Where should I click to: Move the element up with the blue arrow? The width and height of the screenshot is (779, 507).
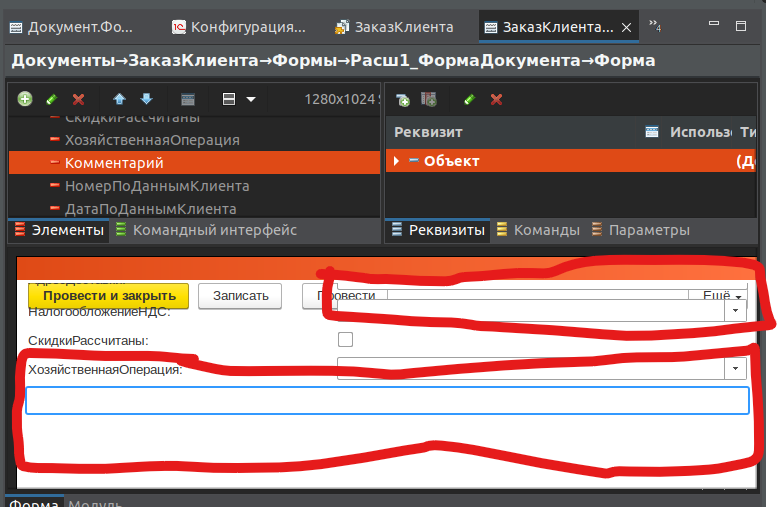(119, 99)
